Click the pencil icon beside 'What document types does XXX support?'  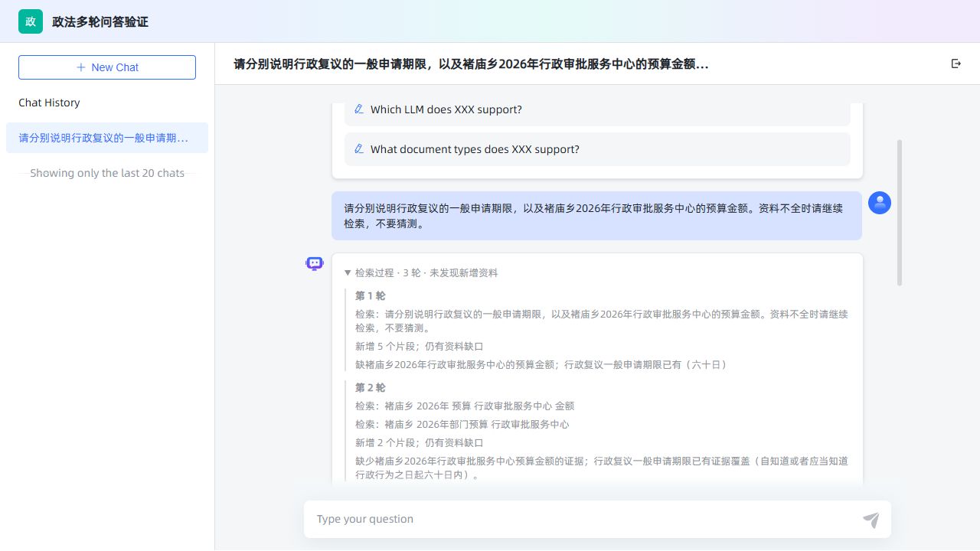point(359,149)
